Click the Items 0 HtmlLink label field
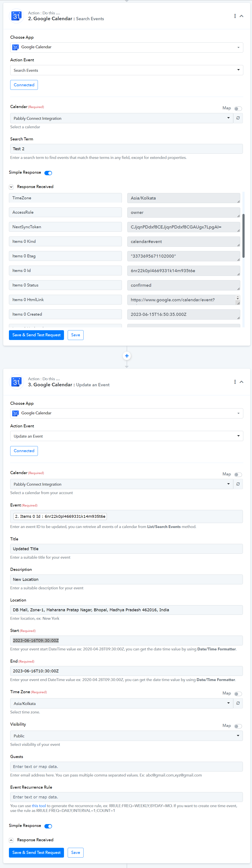The width and height of the screenshot is (252, 868). [x=65, y=300]
